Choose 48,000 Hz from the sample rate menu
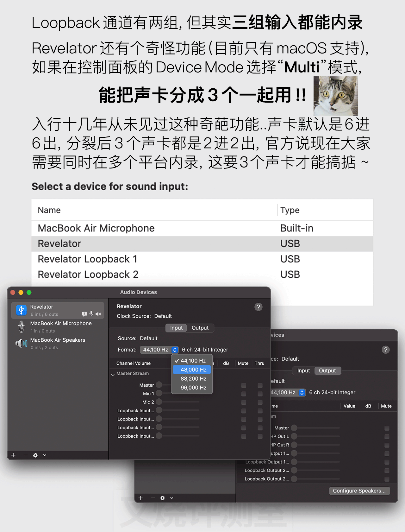The height and width of the screenshot is (532, 405). [x=192, y=370]
